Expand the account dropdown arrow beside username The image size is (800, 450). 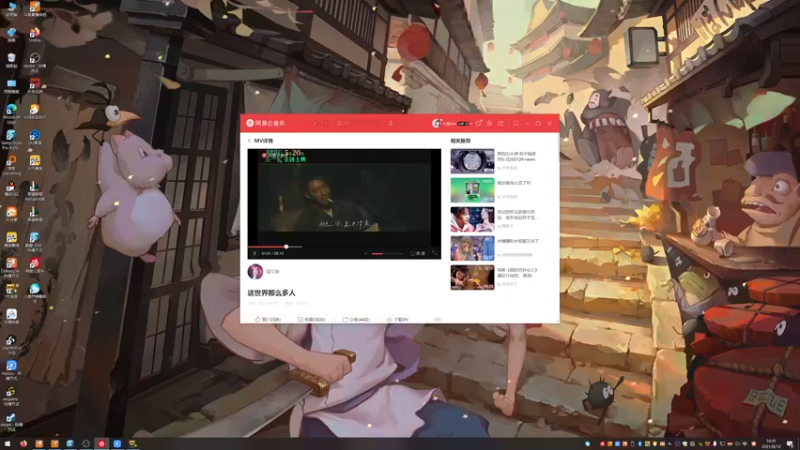click(471, 123)
